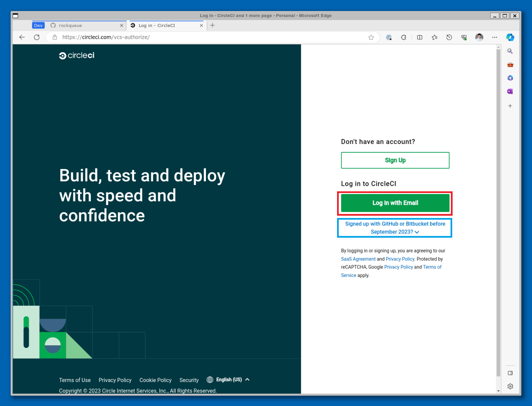
Task: Minimize the Edge window
Action: (495, 16)
